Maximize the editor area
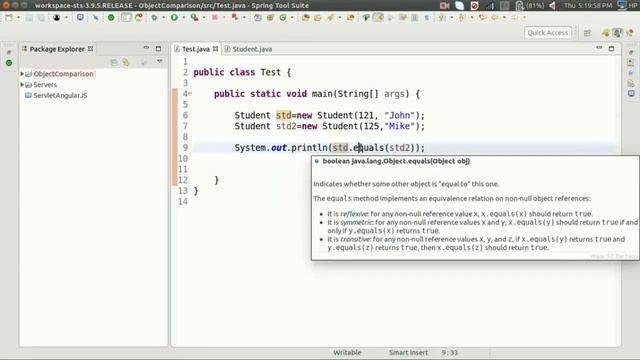This screenshot has height=360, width=640. 611,49
